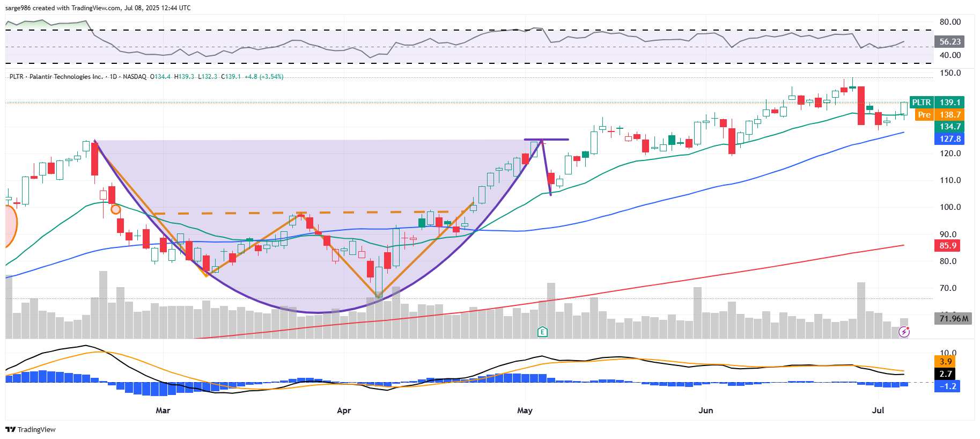This screenshot has width=980, height=439.
Task: Click the May label on time axis
Action: point(525,411)
